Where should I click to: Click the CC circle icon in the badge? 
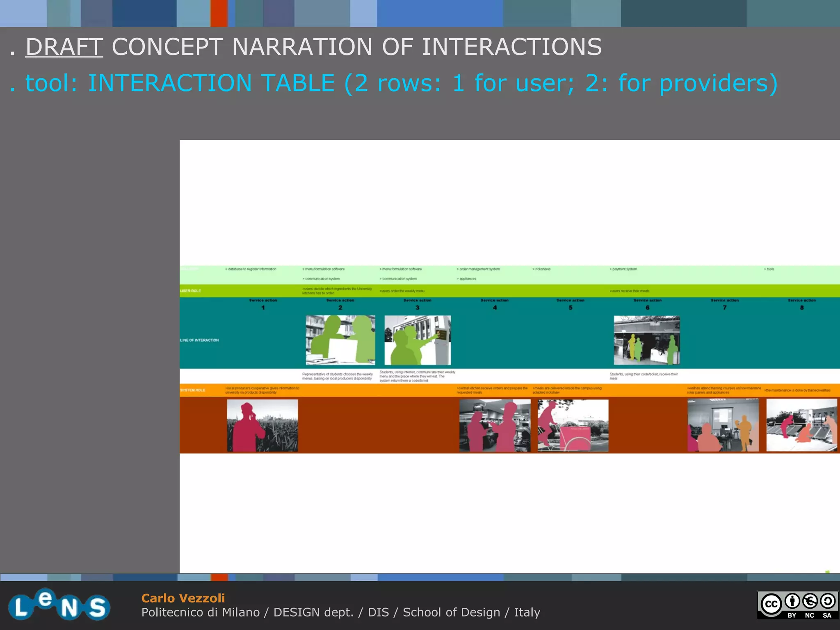(771, 604)
